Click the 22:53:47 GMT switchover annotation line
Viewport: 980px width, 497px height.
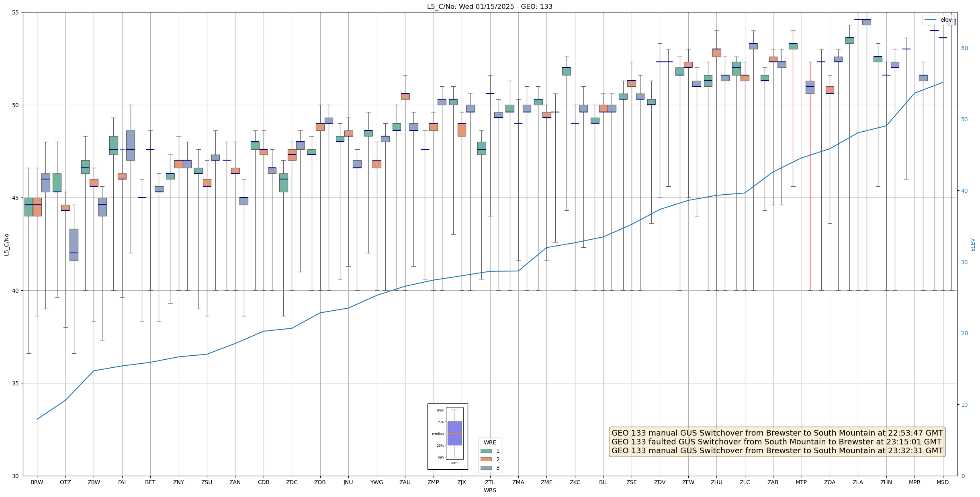pyautogui.click(x=776, y=433)
